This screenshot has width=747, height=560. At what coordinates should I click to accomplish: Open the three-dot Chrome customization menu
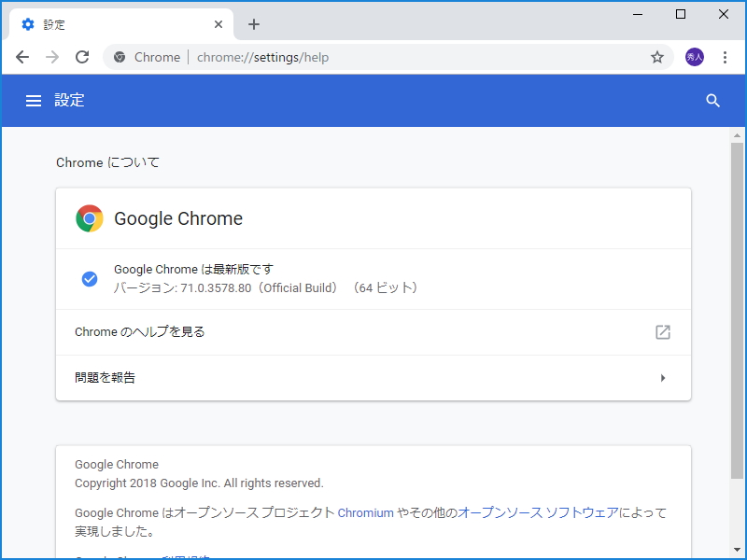726,57
